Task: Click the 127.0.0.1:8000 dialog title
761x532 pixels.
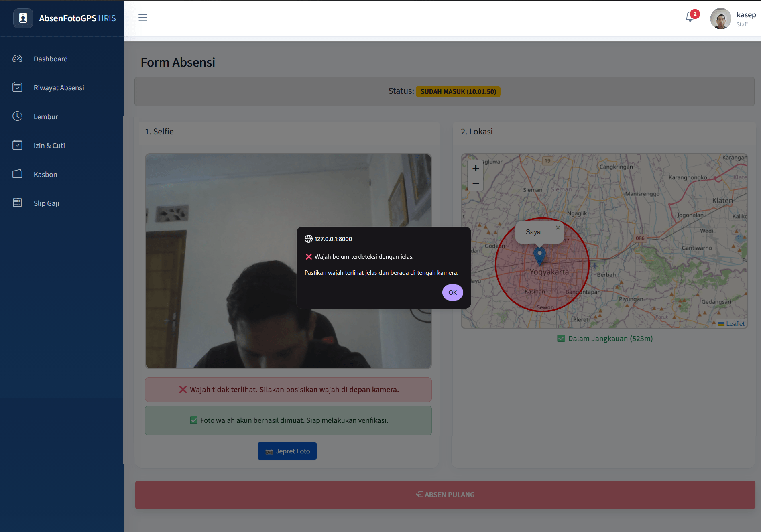Action: coord(333,239)
